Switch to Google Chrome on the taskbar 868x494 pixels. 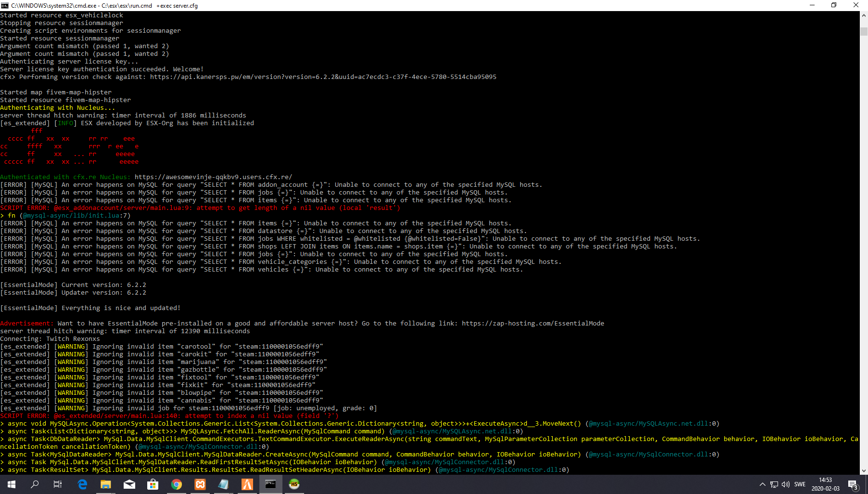point(177,484)
